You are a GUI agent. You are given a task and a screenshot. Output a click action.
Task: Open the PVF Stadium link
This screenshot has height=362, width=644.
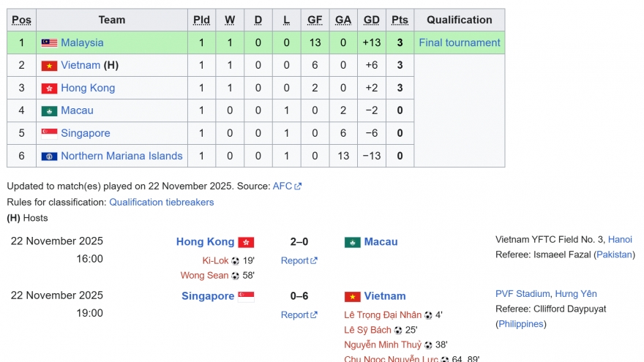click(x=522, y=294)
